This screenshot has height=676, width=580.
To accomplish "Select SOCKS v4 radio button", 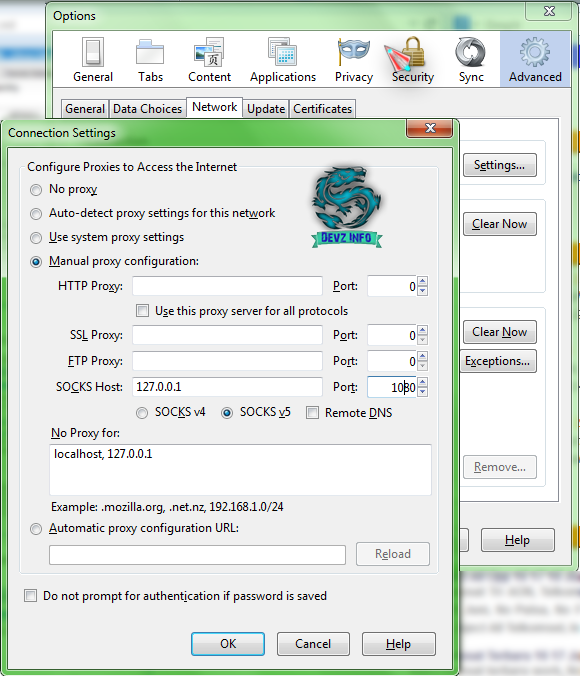I will pos(142,413).
